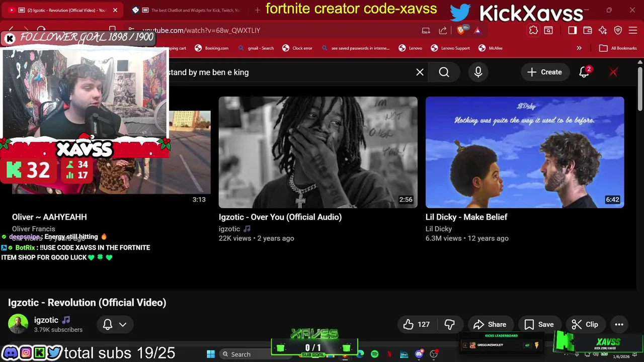Click the YouTube search box text
This screenshot has width=644, height=362.
click(x=208, y=72)
